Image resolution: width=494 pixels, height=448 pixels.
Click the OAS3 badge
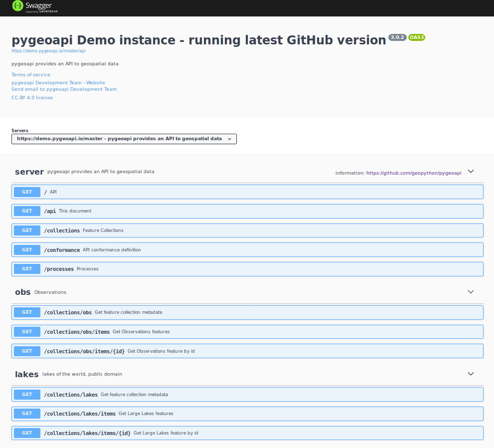coord(417,37)
